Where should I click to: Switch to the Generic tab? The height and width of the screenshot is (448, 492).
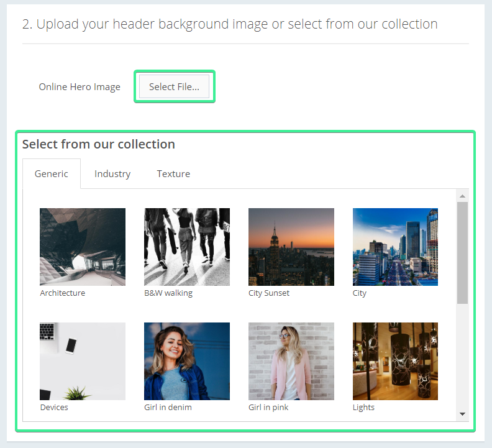coord(52,173)
